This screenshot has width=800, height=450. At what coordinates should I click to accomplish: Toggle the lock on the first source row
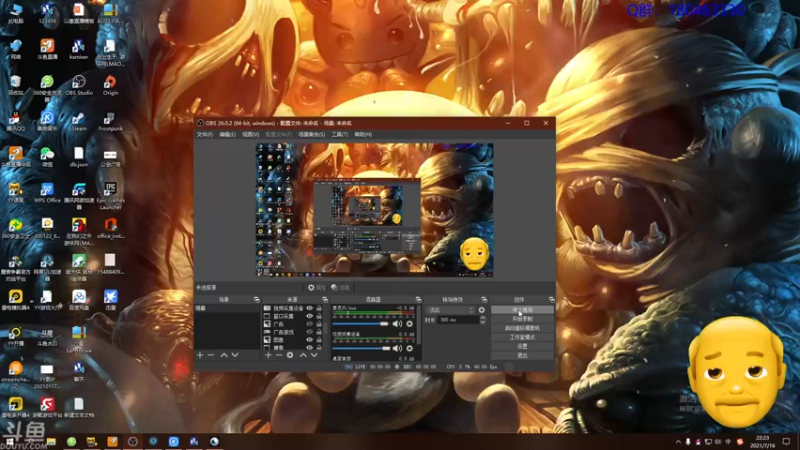[319, 308]
